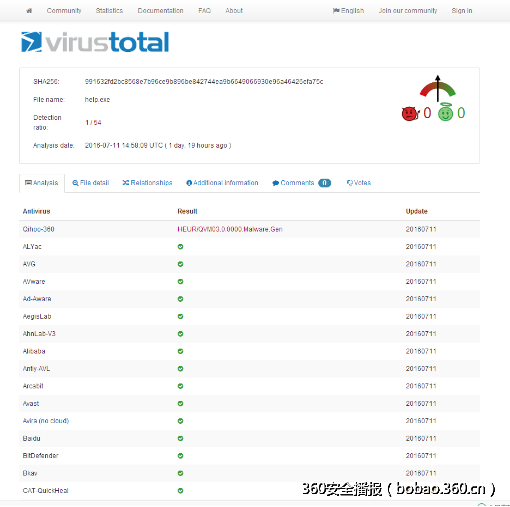Screen dimensions: 510x507
Task: Click the red devil malicious vote icon
Action: click(x=410, y=113)
